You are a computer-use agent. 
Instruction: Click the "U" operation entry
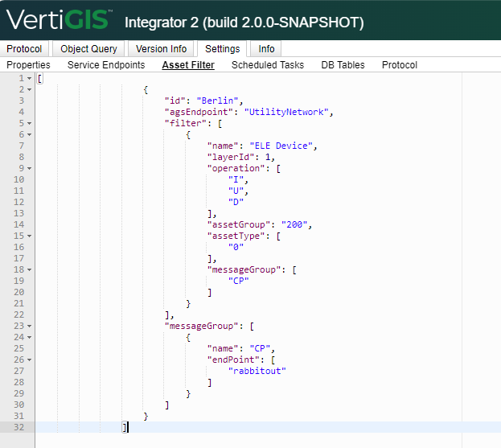coord(236,191)
